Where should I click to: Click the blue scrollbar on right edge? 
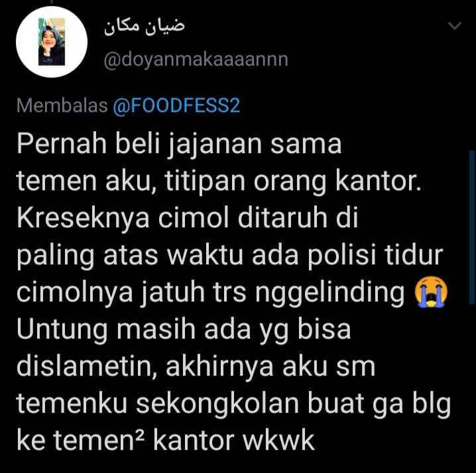pos(472,227)
